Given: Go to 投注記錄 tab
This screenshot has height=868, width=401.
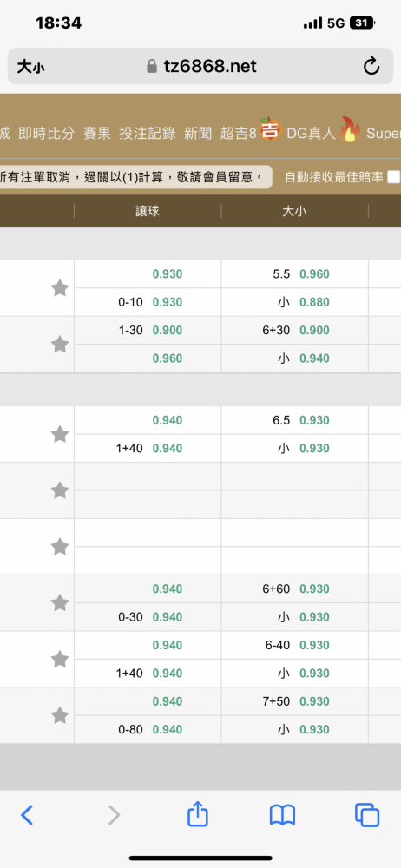Looking at the screenshot, I should coord(148,133).
